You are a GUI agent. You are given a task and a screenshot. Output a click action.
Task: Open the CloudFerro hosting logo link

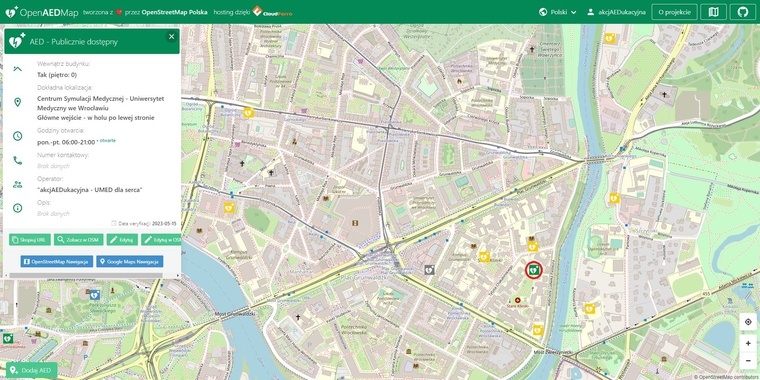[x=272, y=12]
